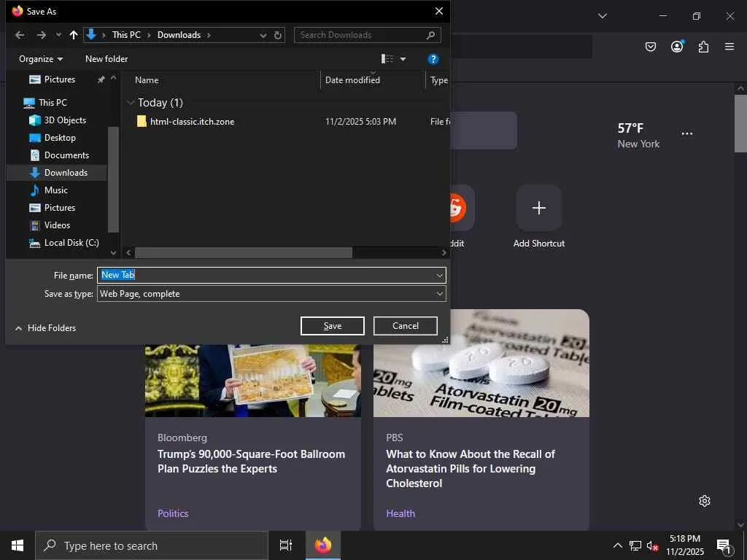
Task: Click the muted volume tray icon
Action: click(x=652, y=545)
